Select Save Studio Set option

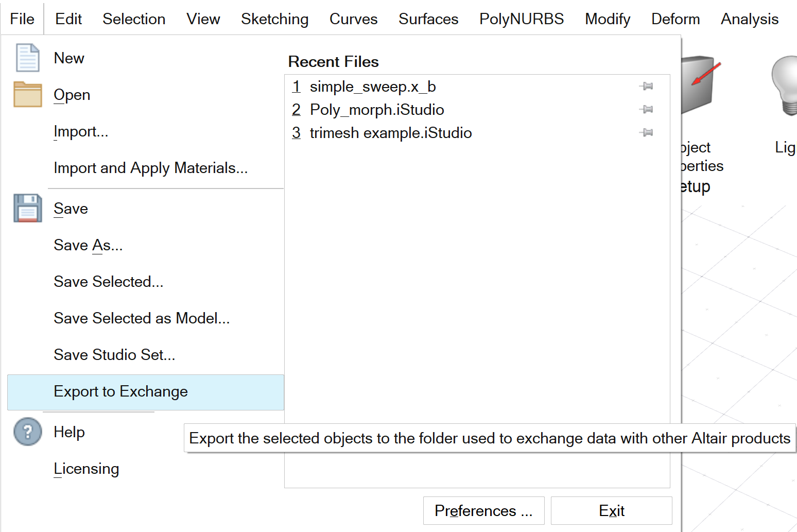[x=114, y=355]
